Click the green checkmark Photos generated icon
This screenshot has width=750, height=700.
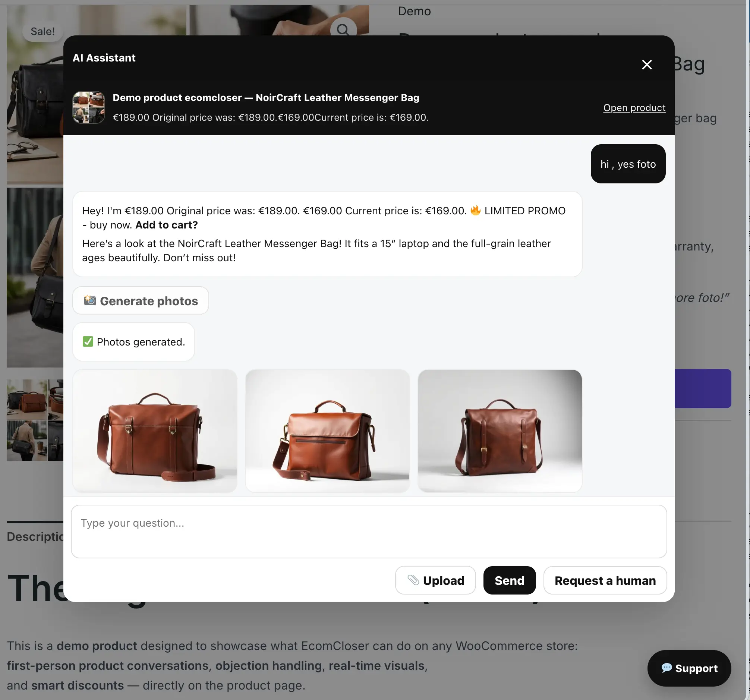[x=88, y=342]
